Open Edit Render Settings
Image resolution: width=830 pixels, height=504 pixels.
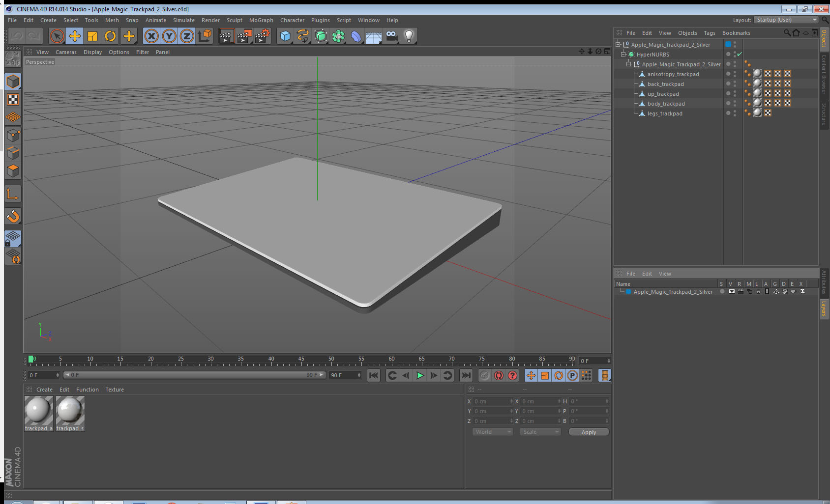coord(263,36)
